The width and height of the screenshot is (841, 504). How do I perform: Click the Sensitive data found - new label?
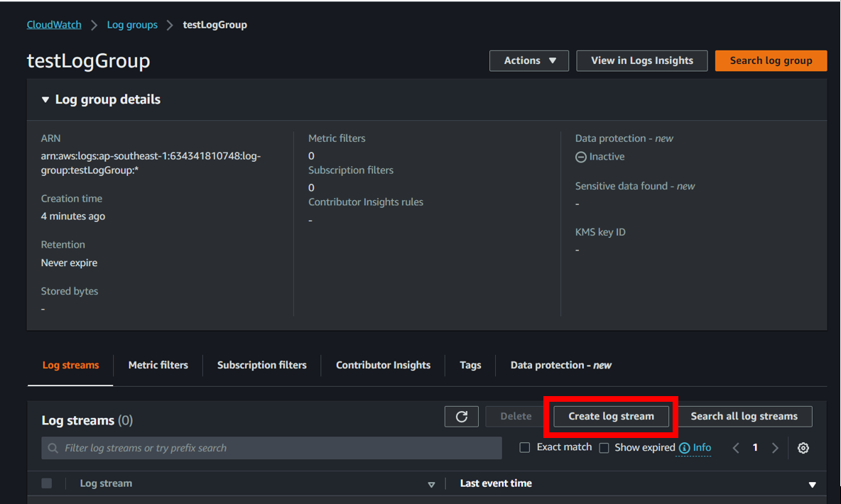pos(635,186)
